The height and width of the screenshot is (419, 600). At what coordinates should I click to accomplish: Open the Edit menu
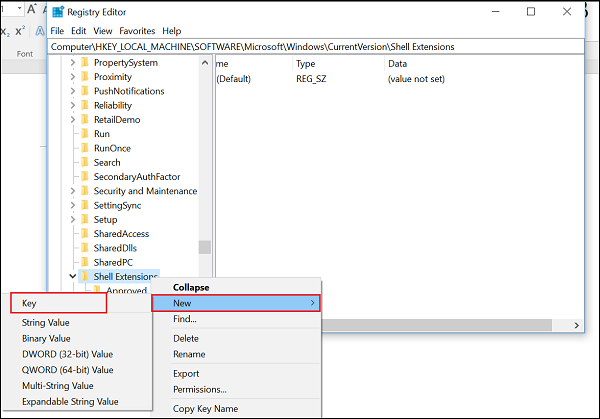[78, 31]
